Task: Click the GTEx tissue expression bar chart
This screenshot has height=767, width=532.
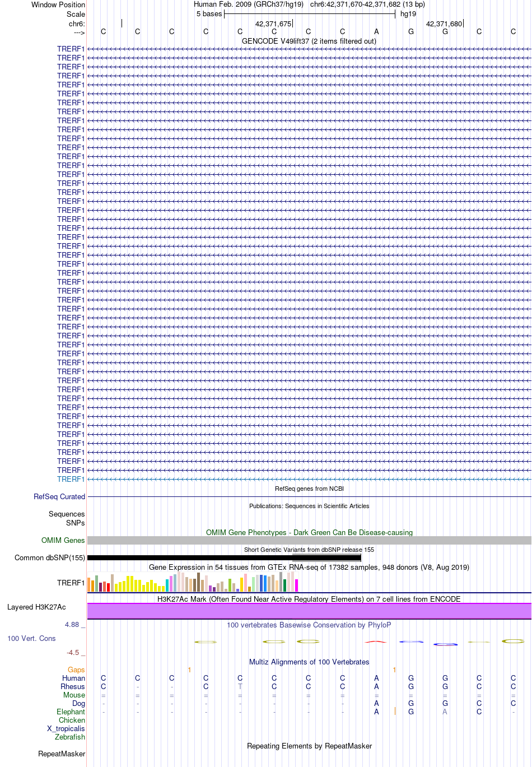Action: [193, 582]
